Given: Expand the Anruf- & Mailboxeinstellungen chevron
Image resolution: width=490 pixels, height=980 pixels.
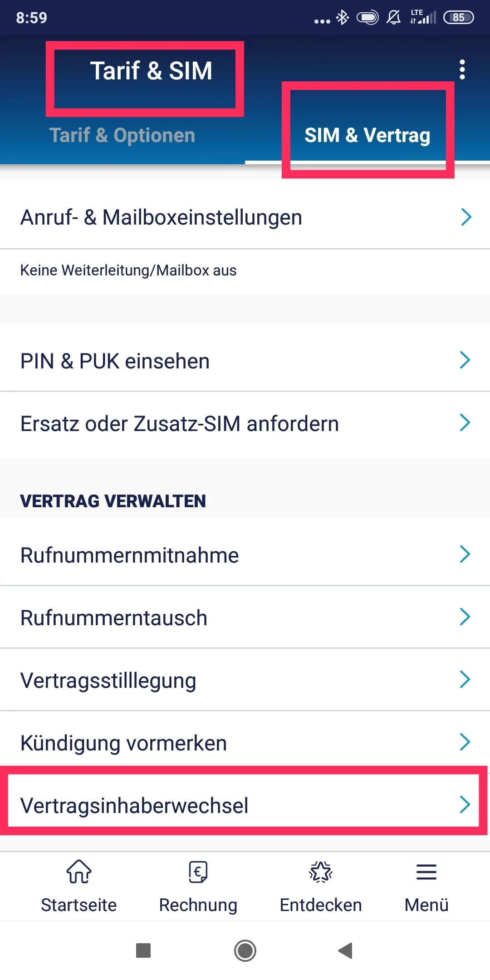Looking at the screenshot, I should [466, 217].
